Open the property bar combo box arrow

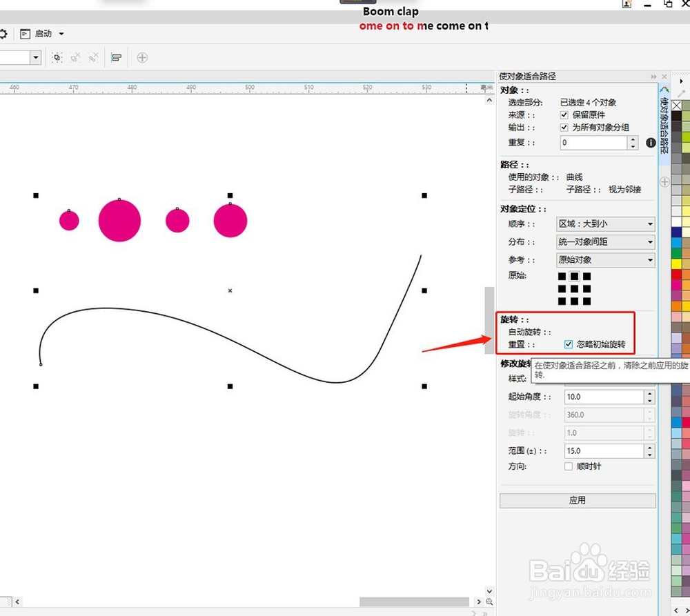[36, 57]
